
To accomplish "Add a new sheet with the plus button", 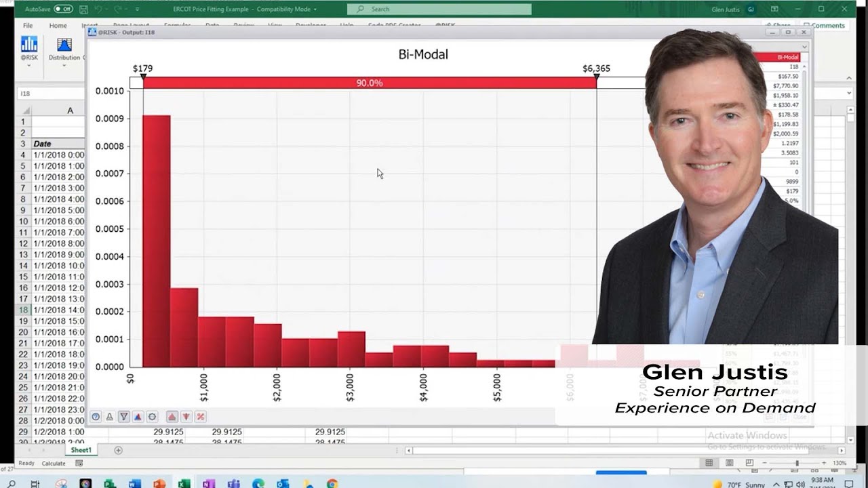I will pos(118,450).
